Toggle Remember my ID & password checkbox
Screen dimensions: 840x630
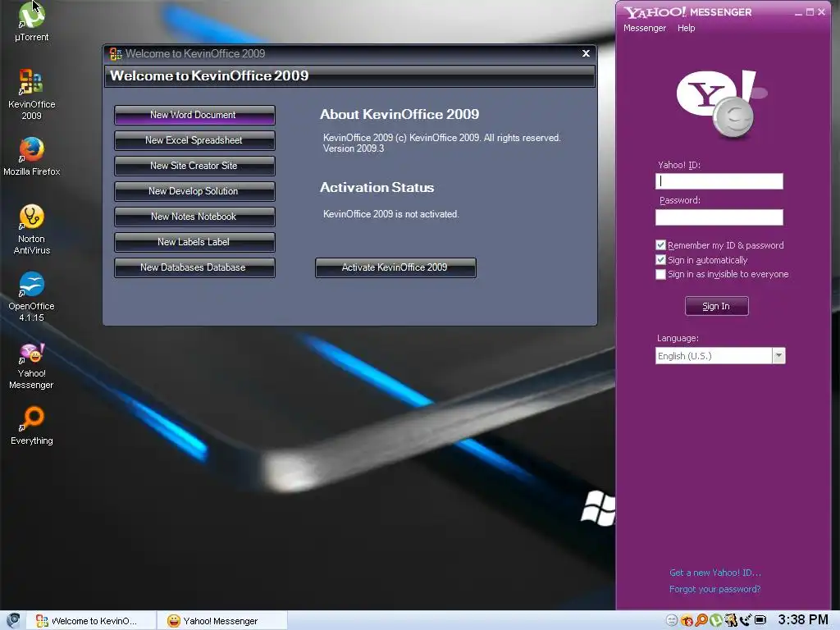coord(660,244)
